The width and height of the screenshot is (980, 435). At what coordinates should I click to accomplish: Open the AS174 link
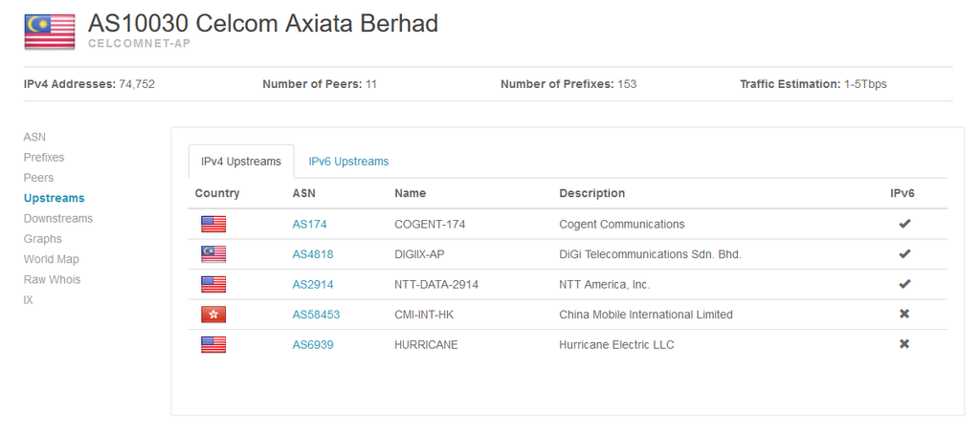(309, 225)
